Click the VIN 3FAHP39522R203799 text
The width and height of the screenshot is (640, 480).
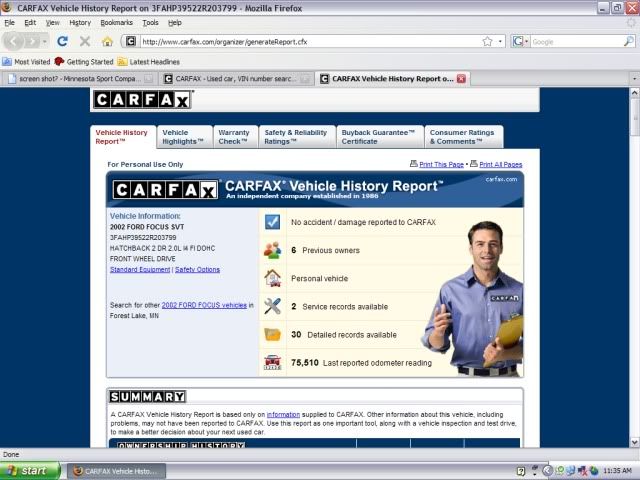point(143,238)
